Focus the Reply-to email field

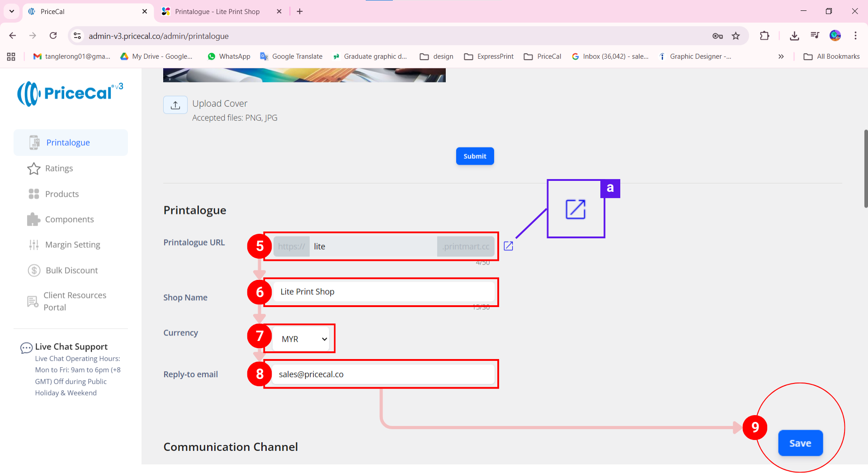(383, 374)
